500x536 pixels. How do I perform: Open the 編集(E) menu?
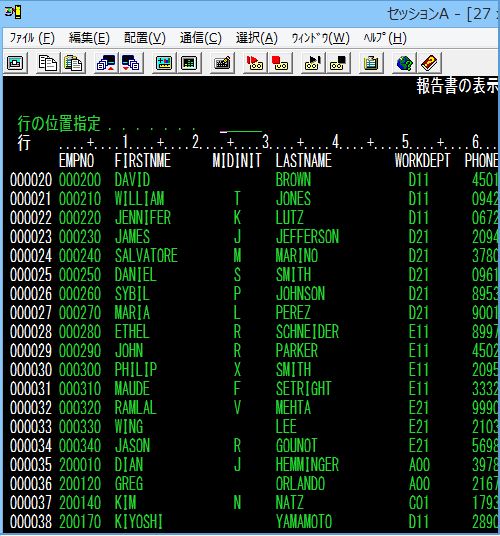89,38
